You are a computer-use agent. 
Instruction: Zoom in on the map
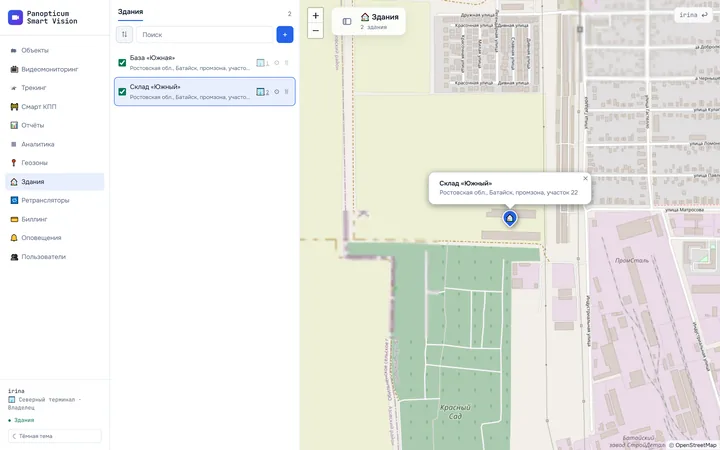tap(315, 16)
